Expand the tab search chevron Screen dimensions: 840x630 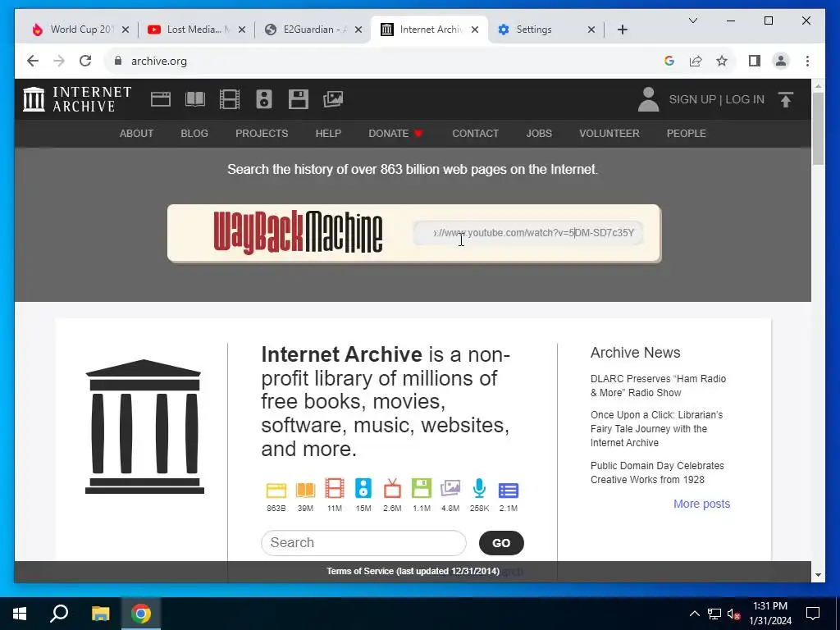click(692, 21)
